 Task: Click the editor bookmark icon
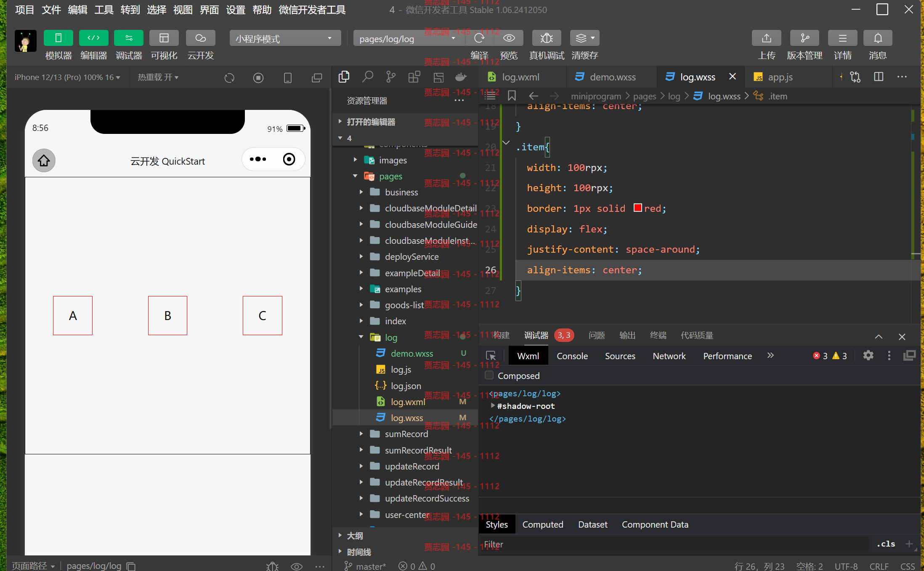pos(512,96)
